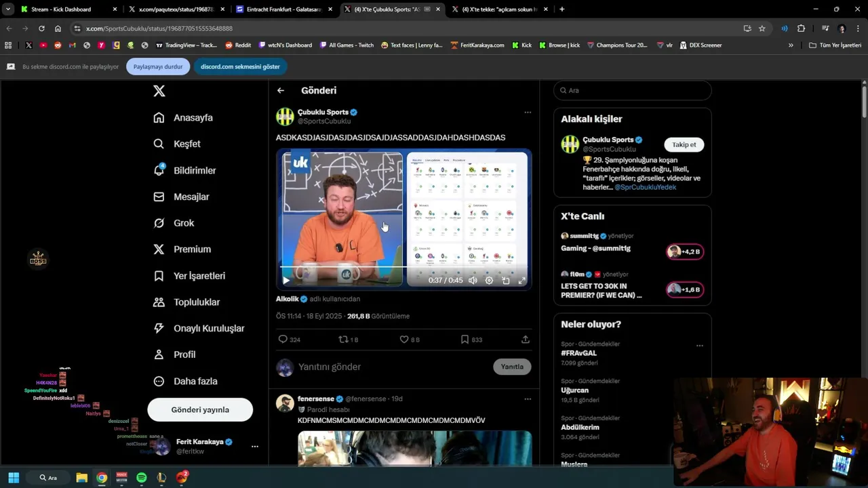Share the post via share icon
This screenshot has width=868, height=488.
(525, 340)
